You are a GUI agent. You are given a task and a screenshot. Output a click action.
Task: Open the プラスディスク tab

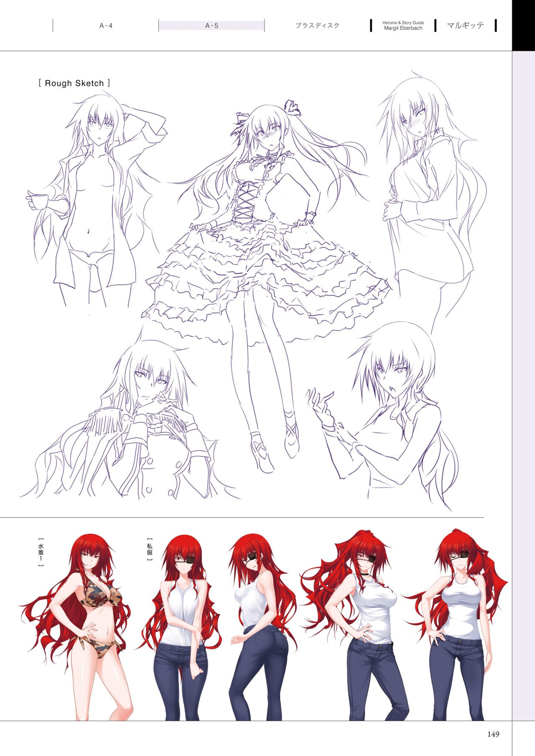(317, 25)
